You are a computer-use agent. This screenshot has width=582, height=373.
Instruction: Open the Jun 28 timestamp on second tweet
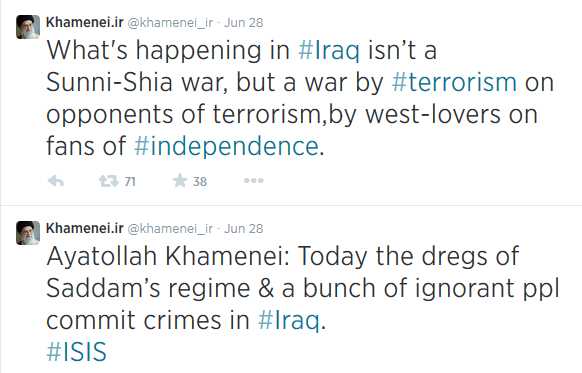[x=243, y=229]
